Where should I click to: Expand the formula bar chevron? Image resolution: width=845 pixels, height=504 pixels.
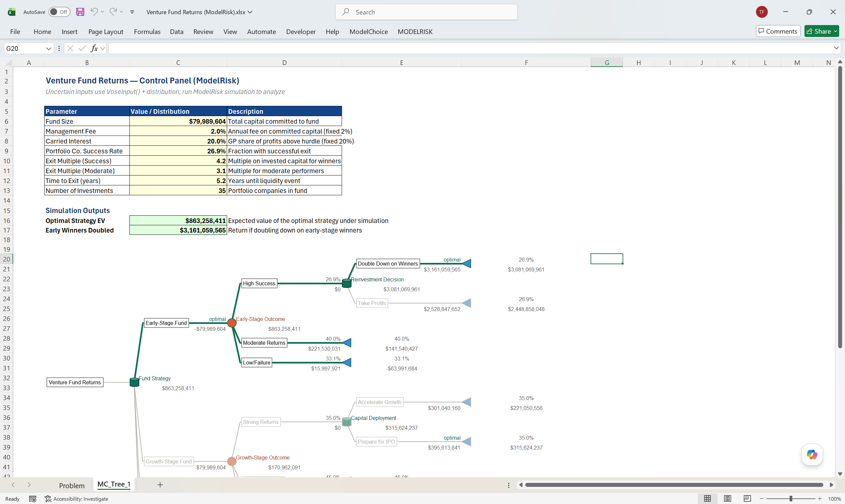[836, 48]
